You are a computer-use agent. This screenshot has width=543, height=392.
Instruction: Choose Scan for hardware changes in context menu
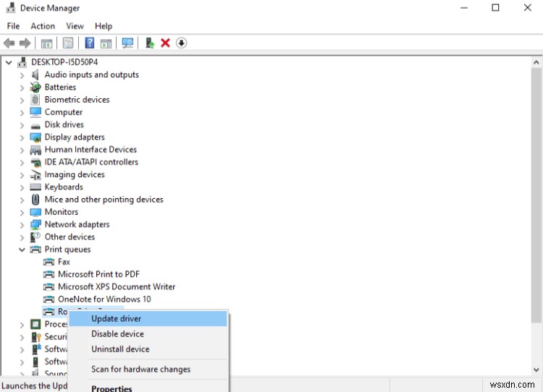tap(148, 369)
